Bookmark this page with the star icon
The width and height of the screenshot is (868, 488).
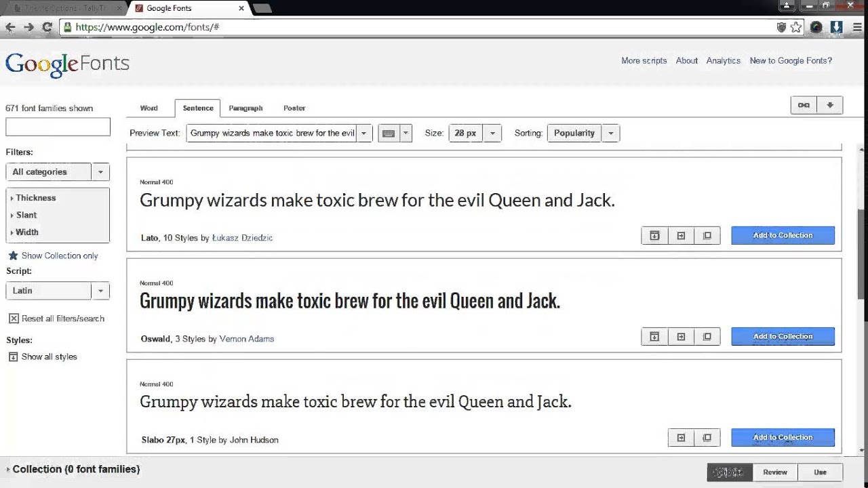click(796, 27)
